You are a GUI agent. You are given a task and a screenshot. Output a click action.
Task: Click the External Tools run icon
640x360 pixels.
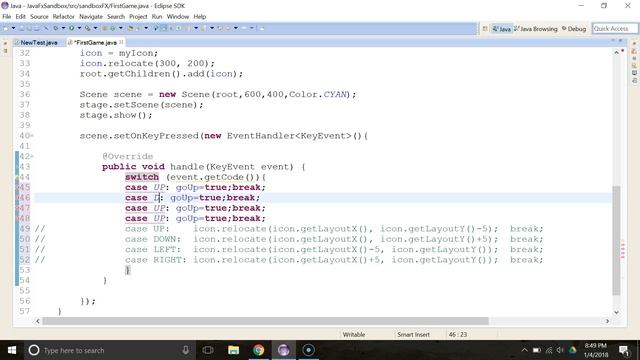[87, 28]
